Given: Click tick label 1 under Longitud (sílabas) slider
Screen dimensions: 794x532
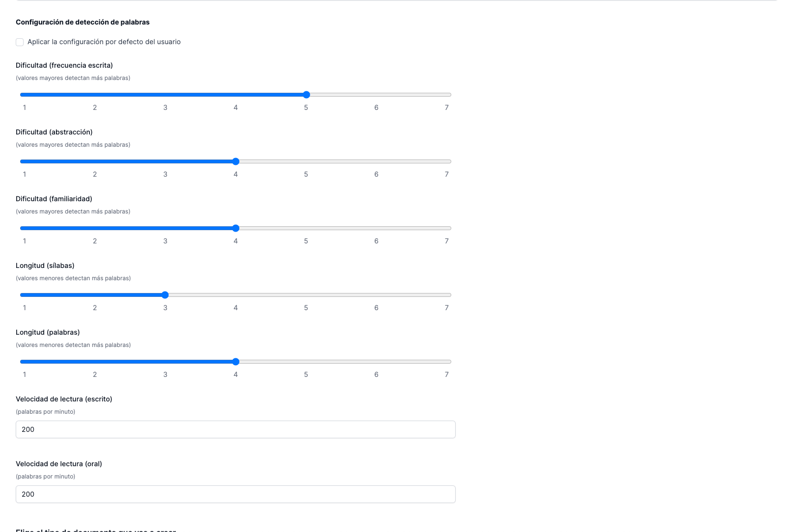Looking at the screenshot, I should click(x=25, y=308).
